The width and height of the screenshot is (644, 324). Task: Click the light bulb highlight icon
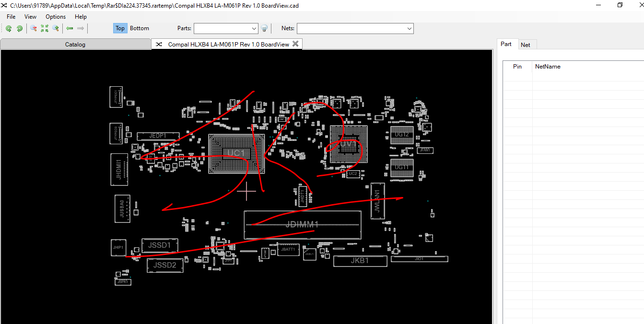pyautogui.click(x=264, y=28)
